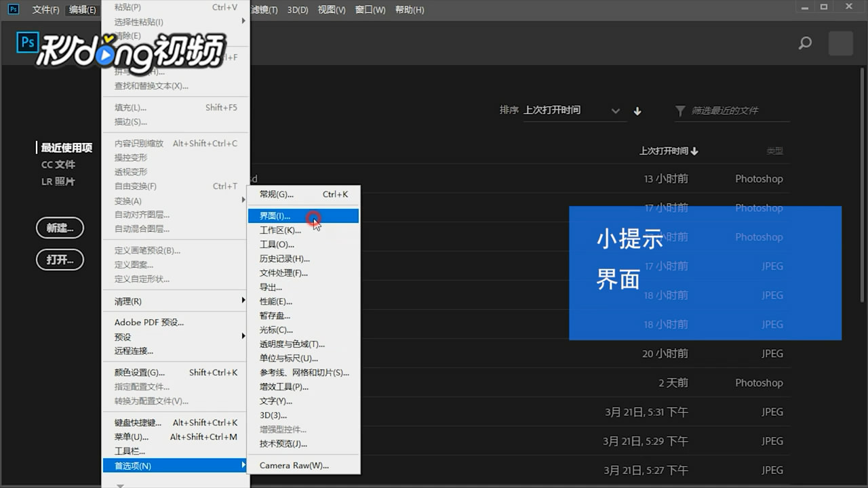Open the 编辑(E) menu
Screen dimensions: 868x488
click(x=83, y=9)
